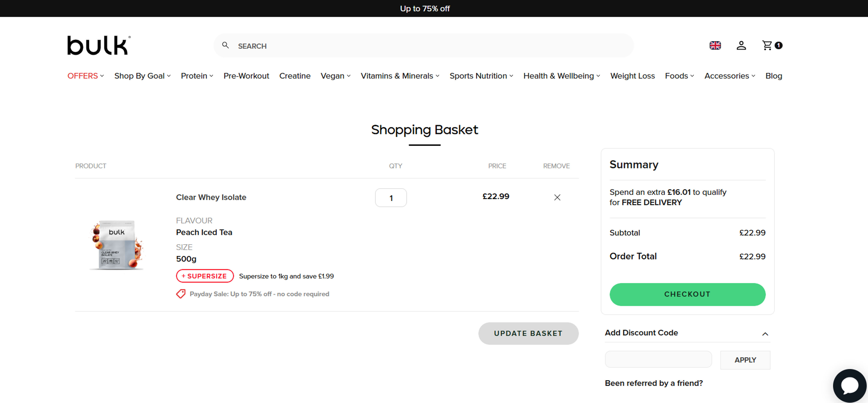
Task: Click the Peach Iced Tea flavour text
Action: [x=204, y=232]
